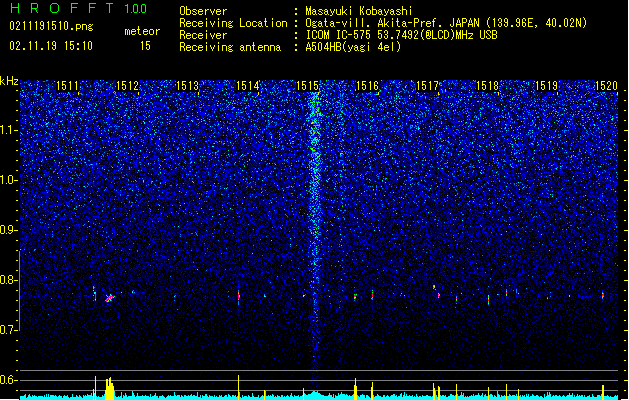629x400 pixels.
Task: Select the Receiving Location value text
Action: 446,23
